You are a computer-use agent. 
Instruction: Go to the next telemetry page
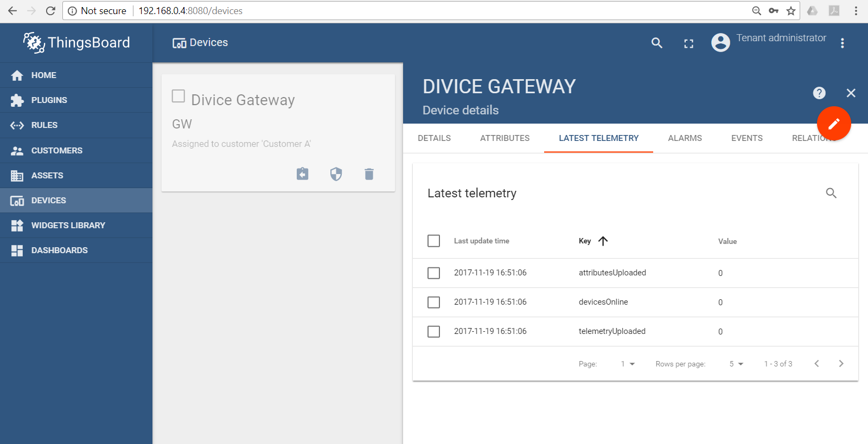pyautogui.click(x=841, y=364)
